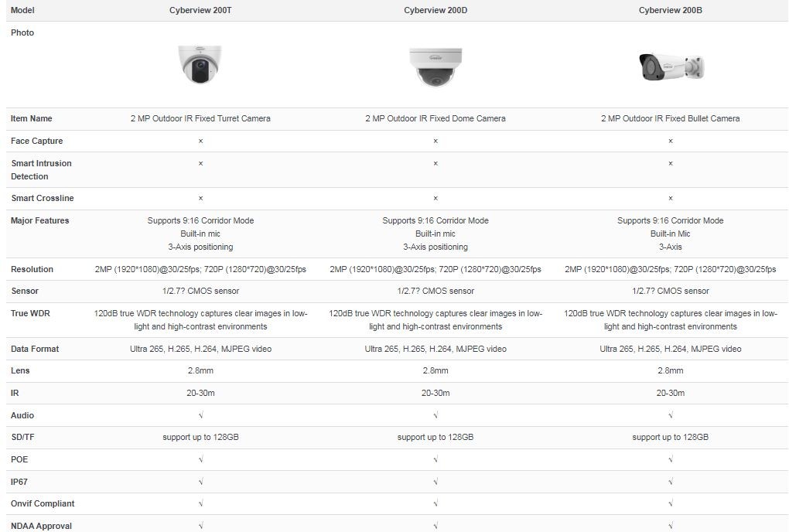The width and height of the screenshot is (789, 532).
Task: Click the Smart Intrusion Detection cross under Cyberview 200D
Action: pos(435,163)
